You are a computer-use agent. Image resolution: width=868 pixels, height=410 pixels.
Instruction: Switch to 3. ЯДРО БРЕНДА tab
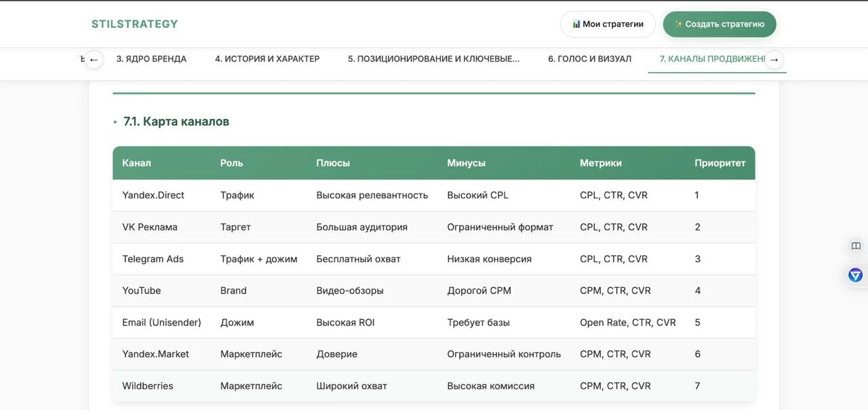pos(151,59)
